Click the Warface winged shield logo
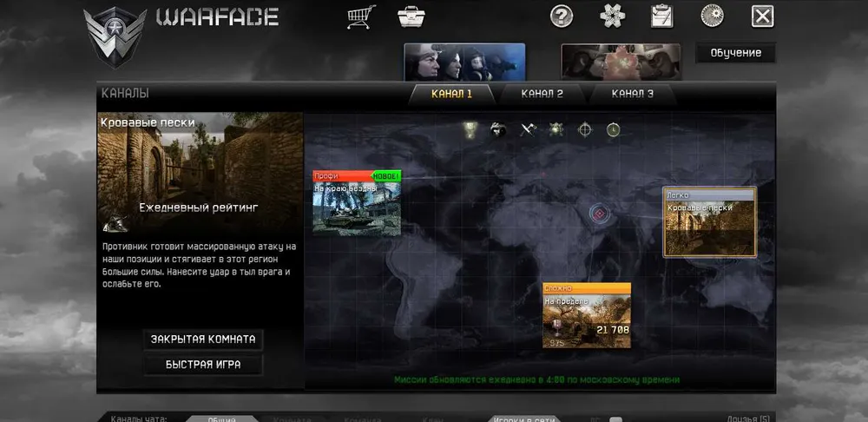The width and height of the screenshot is (868, 422). tap(115, 37)
